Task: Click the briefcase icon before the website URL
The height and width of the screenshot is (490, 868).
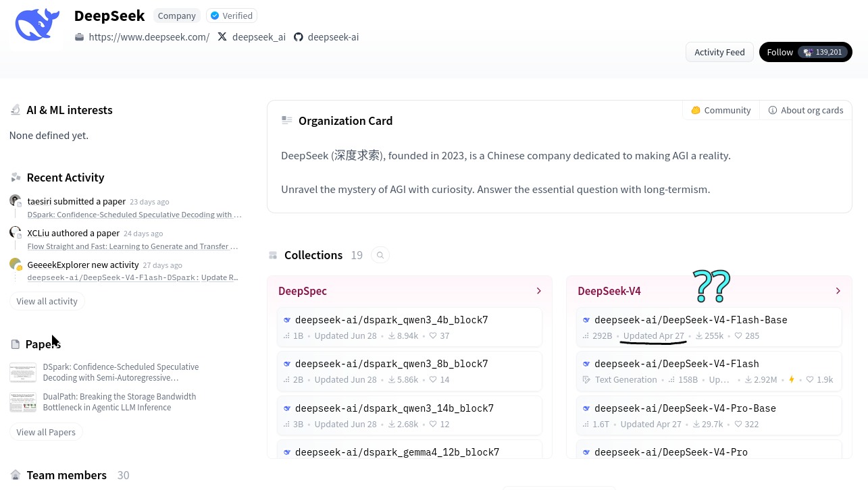Action: (x=79, y=37)
